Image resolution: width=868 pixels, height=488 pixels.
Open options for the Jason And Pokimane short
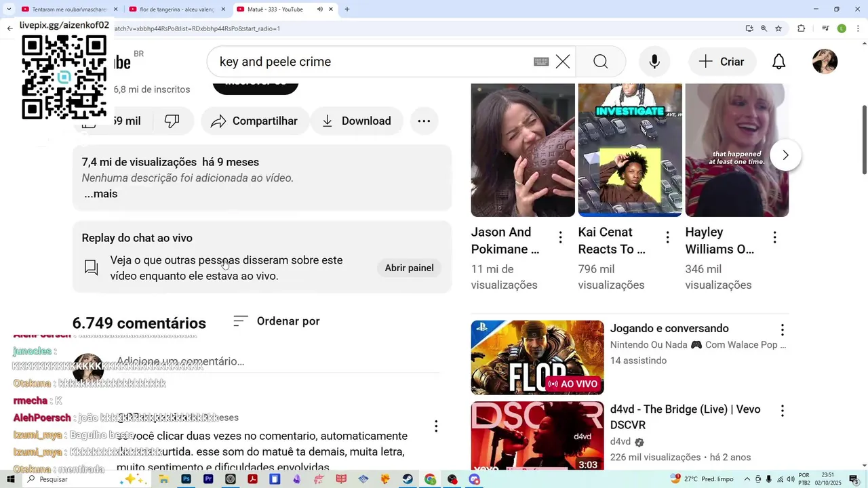pos(560,237)
